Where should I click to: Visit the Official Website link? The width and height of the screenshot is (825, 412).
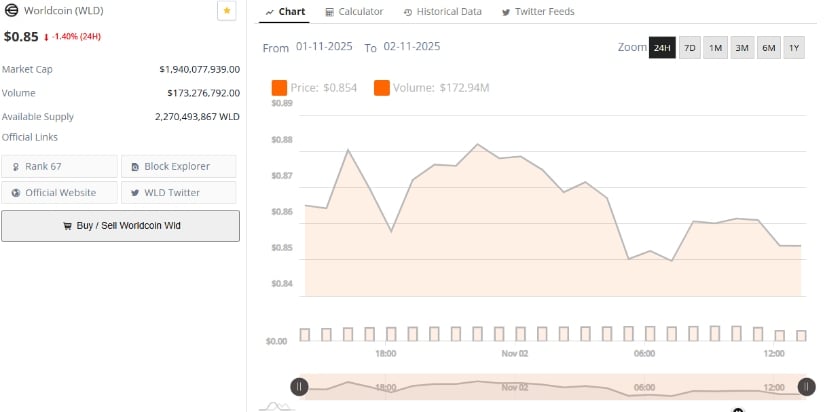pos(59,192)
